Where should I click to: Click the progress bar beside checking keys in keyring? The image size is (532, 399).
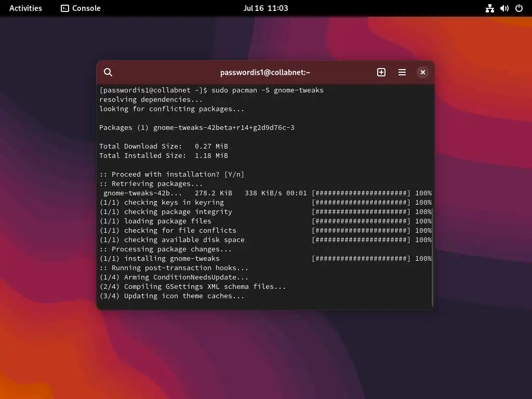tap(361, 203)
